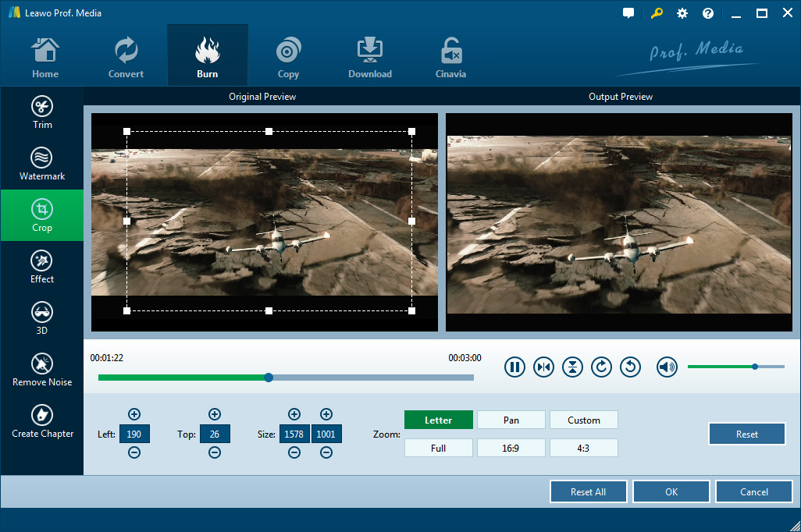Open the Trim tool in sidebar
The width and height of the screenshot is (801, 532).
click(42, 112)
